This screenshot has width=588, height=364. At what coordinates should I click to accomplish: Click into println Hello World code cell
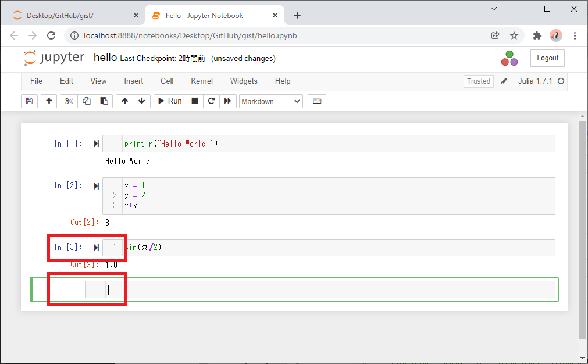click(x=329, y=144)
